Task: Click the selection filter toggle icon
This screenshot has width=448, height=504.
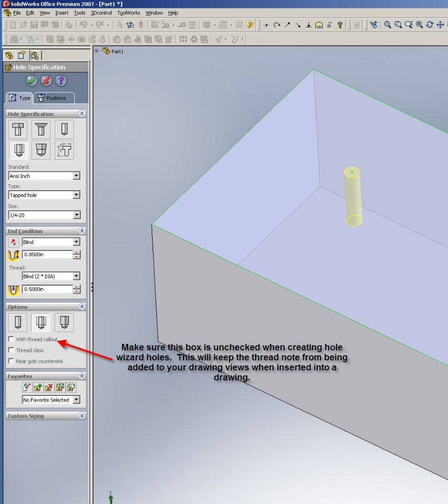Action: coord(131,25)
